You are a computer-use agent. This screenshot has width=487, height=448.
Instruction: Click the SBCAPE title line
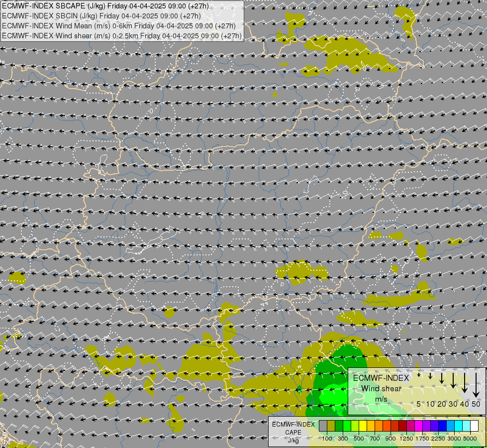pos(105,6)
